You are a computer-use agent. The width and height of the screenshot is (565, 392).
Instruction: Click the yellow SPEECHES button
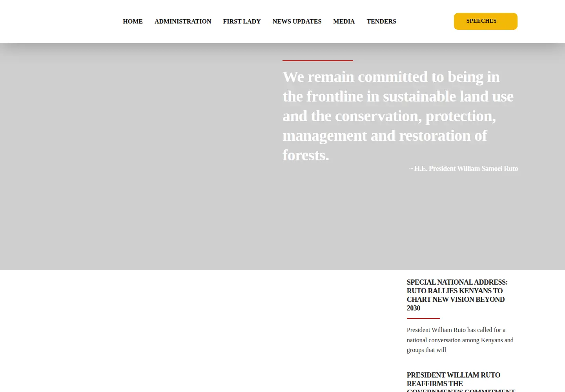486,21
